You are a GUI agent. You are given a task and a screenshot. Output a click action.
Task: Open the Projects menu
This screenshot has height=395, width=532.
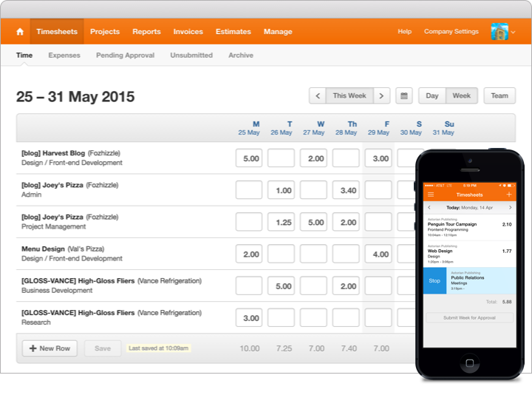point(105,32)
